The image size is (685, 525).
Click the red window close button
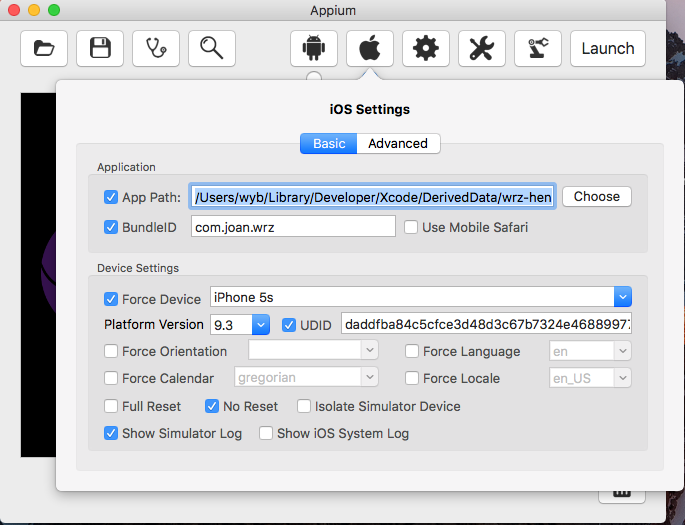14,10
